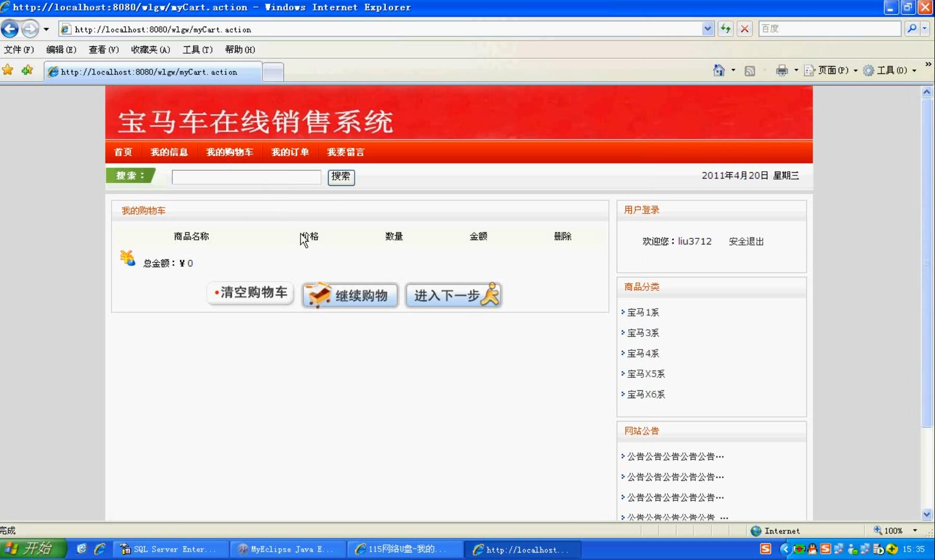This screenshot has height=560, width=935.
Task: Refresh the page with the green arrows icon
Action: click(x=726, y=29)
